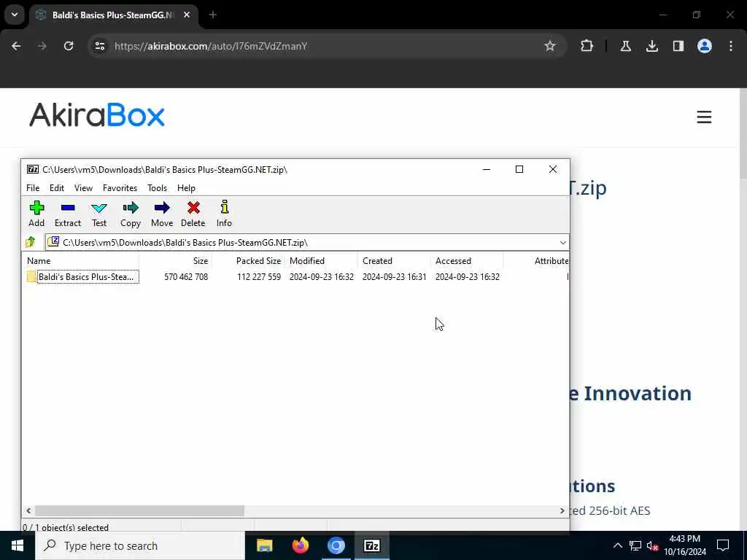Click the 7-Zip taskbar button

371,545
